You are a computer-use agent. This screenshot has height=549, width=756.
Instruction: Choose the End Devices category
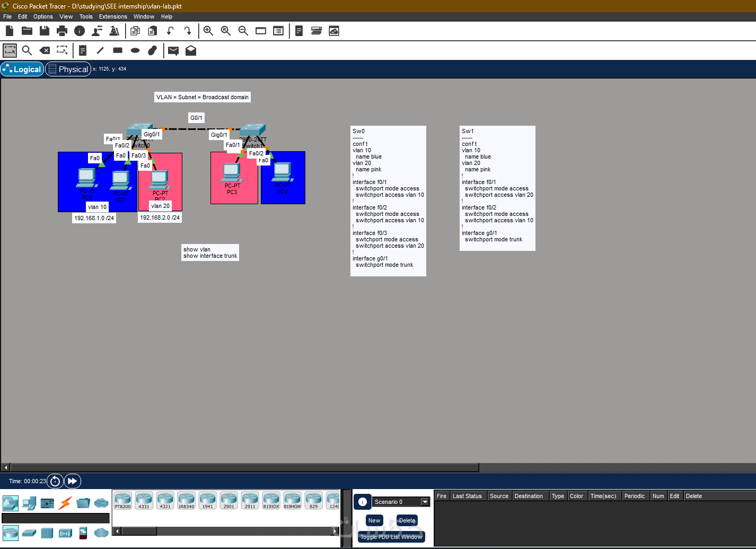tap(29, 503)
